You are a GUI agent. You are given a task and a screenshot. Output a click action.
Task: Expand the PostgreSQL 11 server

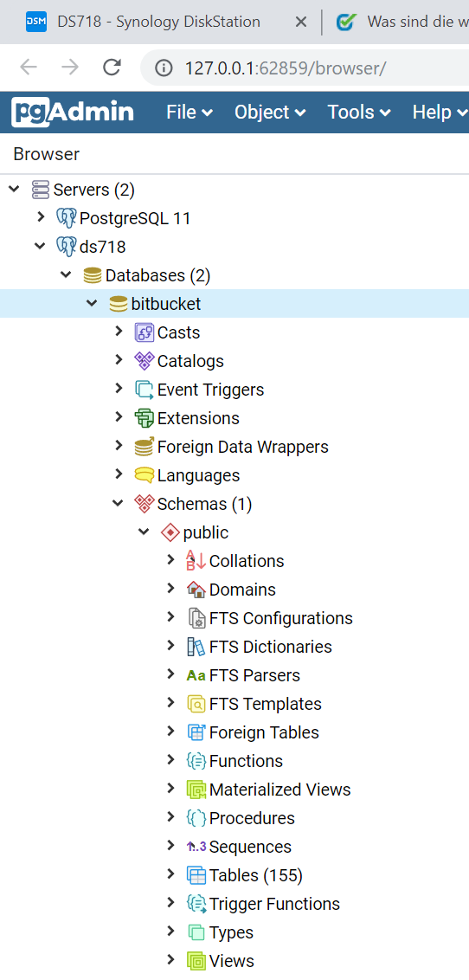point(42,217)
